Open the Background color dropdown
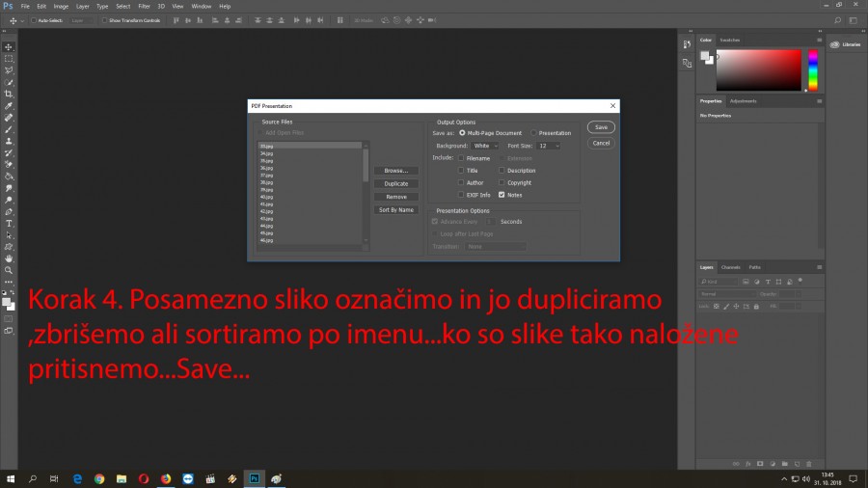This screenshot has height=488, width=868. point(485,146)
